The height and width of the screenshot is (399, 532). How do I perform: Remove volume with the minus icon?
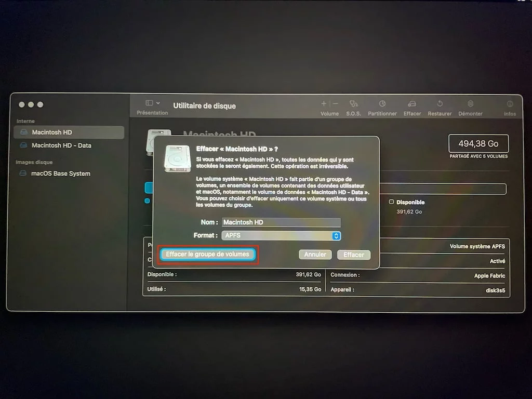[335, 103]
